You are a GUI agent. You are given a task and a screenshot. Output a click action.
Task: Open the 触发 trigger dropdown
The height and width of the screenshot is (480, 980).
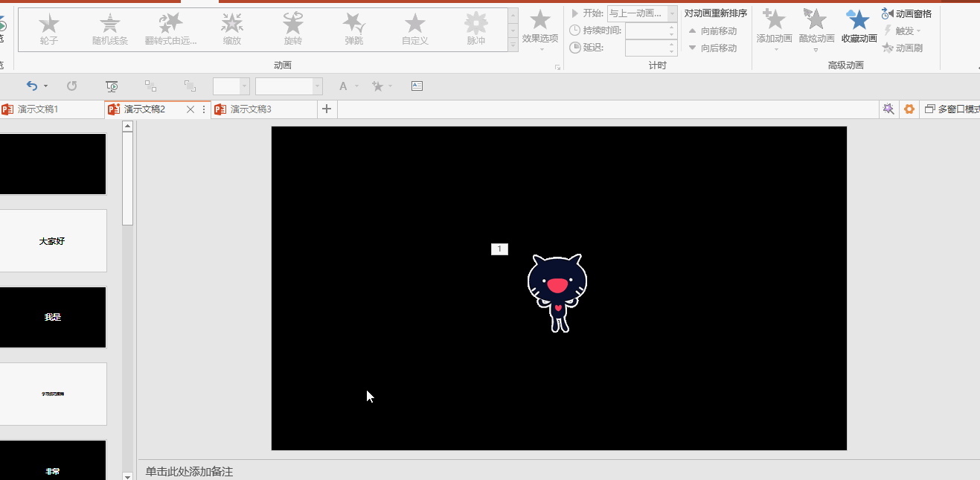[902, 31]
